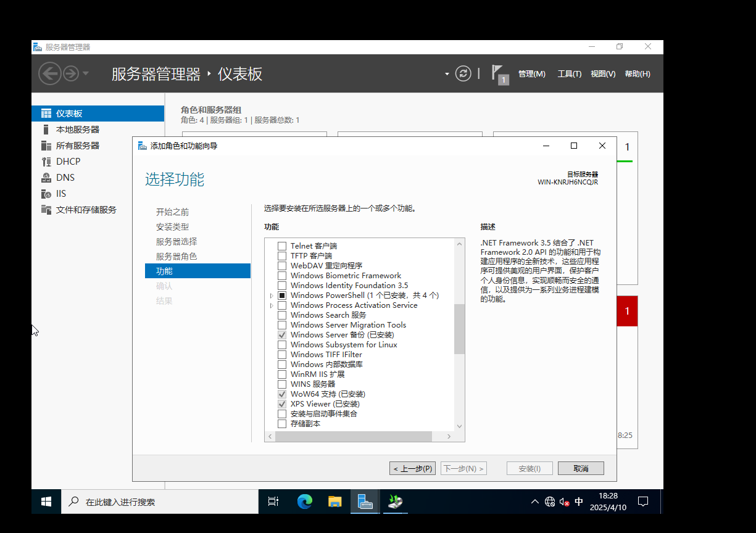756x533 pixels.
Task: Open the 管理(M) menu
Action: 532,74
